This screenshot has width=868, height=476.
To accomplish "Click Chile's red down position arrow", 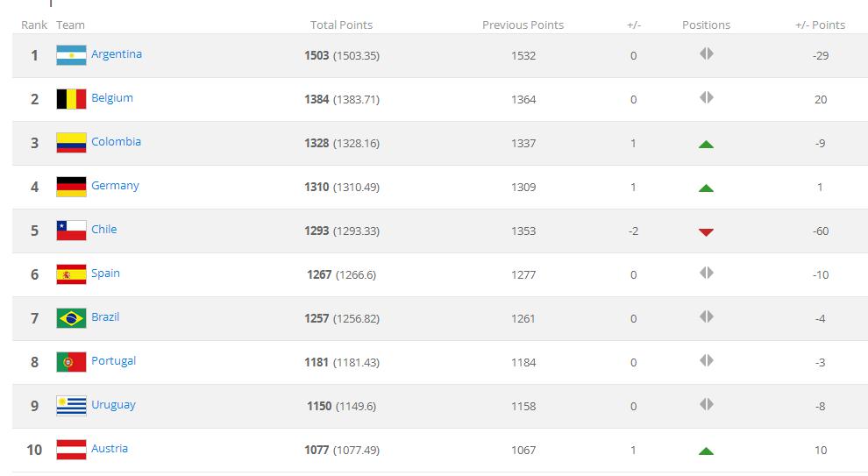I will 706,232.
